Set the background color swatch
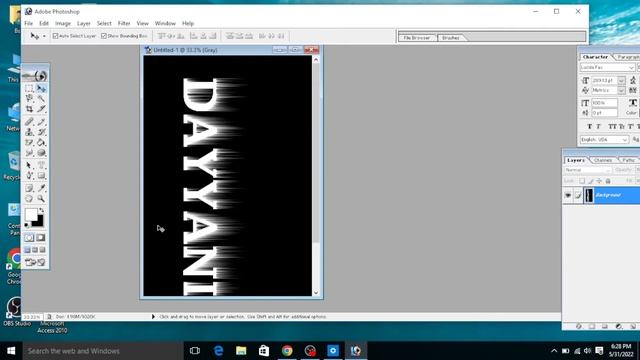The image size is (640, 360). tap(39, 222)
